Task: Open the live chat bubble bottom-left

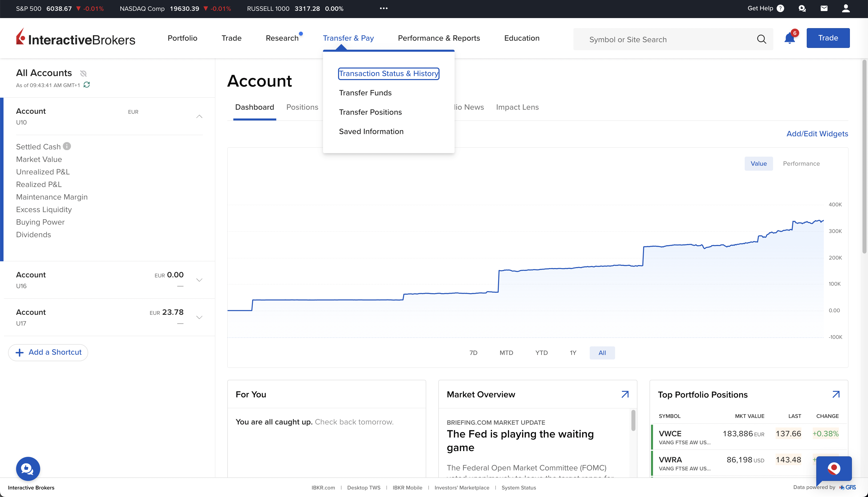Action: pos(28,469)
